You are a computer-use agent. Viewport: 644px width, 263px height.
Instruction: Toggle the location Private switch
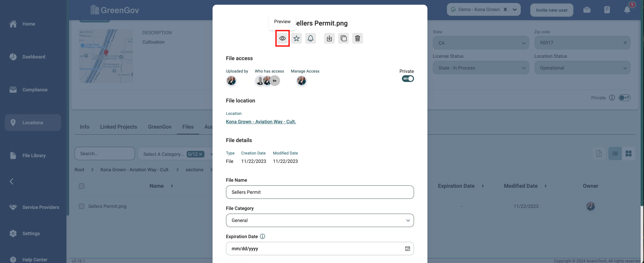625,98
